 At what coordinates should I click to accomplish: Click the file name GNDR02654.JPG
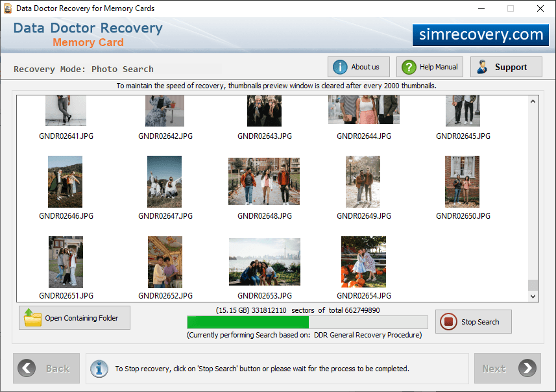pos(364,295)
